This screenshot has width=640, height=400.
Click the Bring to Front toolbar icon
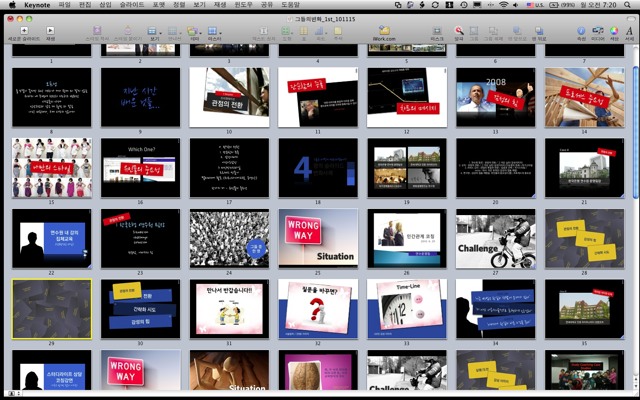tap(516, 31)
